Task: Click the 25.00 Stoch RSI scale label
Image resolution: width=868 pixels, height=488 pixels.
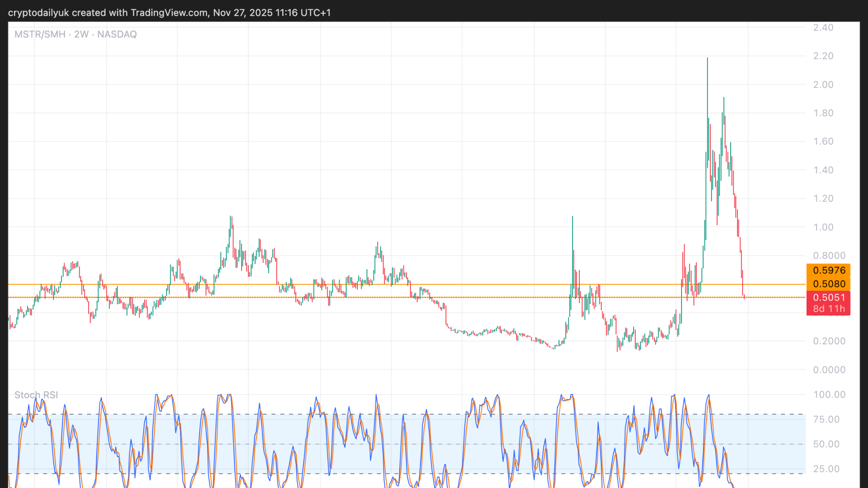Action: (x=826, y=468)
